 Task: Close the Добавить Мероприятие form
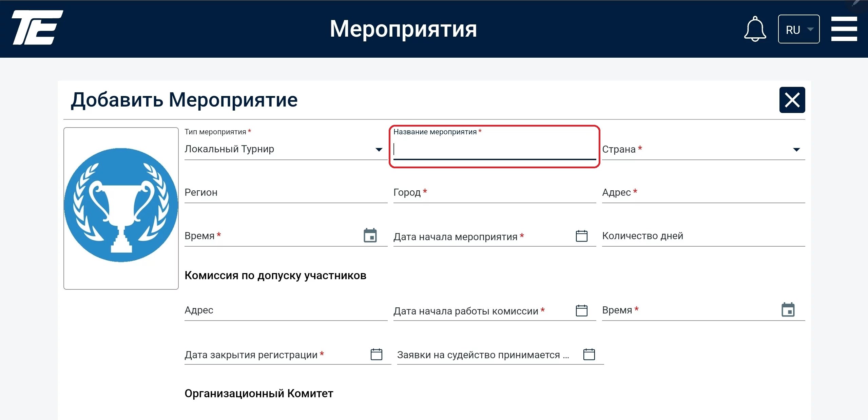(792, 100)
